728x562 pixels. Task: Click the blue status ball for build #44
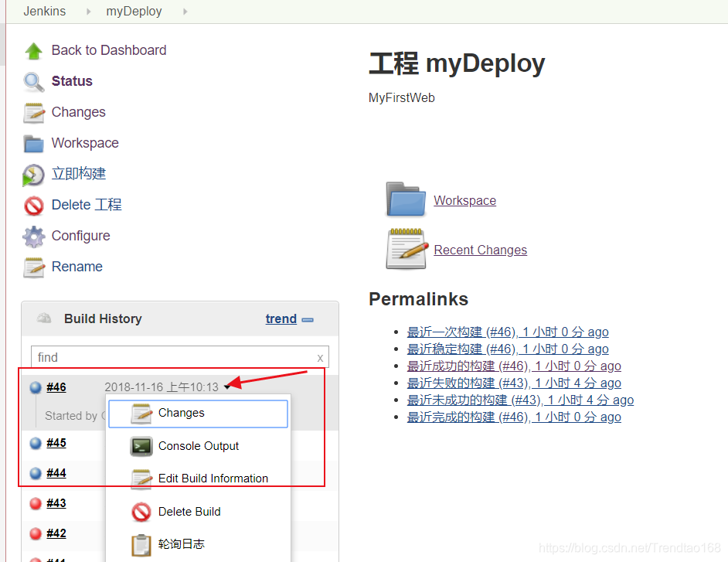[36, 473]
